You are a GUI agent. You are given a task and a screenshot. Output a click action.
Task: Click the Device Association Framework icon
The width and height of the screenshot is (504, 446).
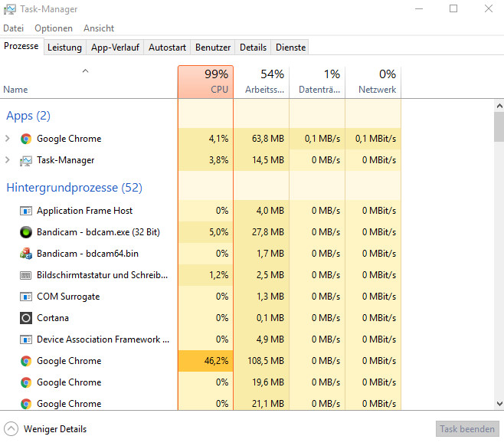coord(26,339)
